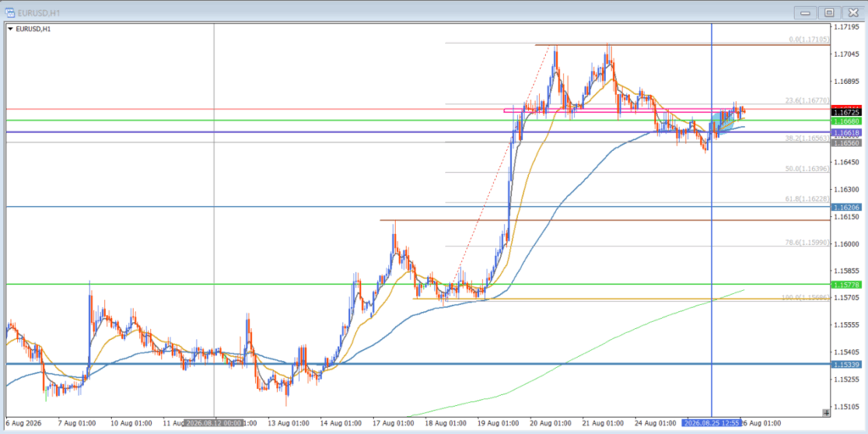The width and height of the screenshot is (868, 434).
Task: Click the Fibonacci 50.0(1.16396) level label
Action: point(807,169)
